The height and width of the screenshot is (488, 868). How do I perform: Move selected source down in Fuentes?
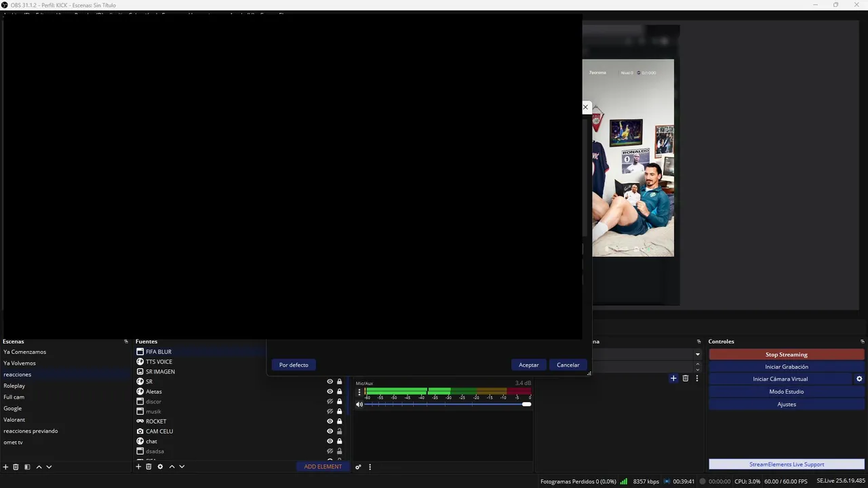pos(182,467)
